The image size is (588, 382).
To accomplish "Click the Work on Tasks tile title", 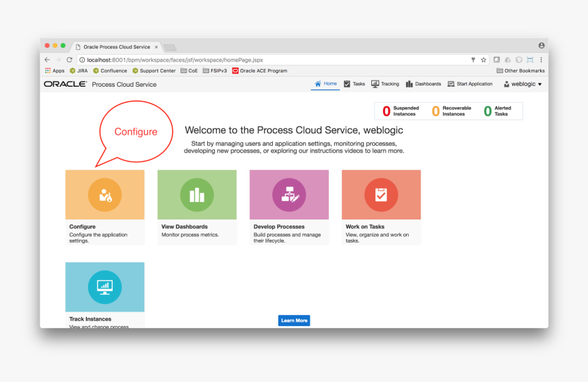I will point(365,227).
